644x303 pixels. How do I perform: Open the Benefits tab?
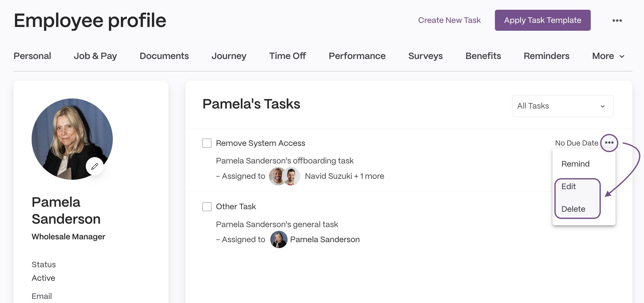pyautogui.click(x=483, y=56)
